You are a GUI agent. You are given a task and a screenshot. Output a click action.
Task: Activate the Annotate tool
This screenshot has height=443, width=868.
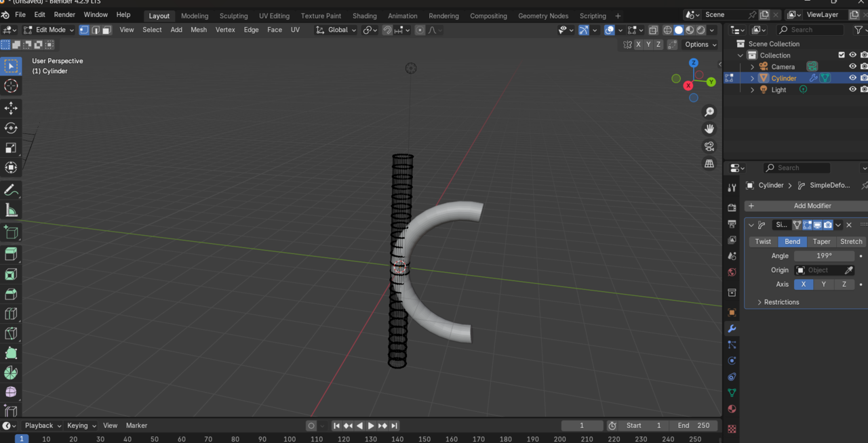click(x=11, y=190)
